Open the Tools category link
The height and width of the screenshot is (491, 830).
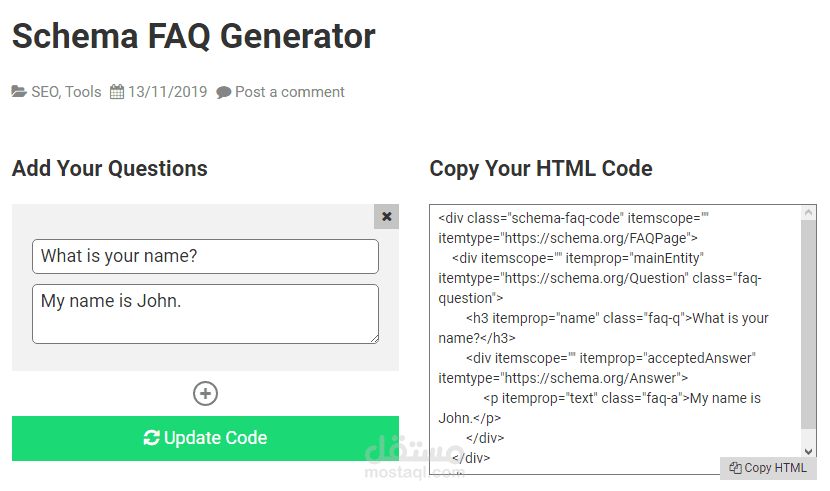pos(84,92)
